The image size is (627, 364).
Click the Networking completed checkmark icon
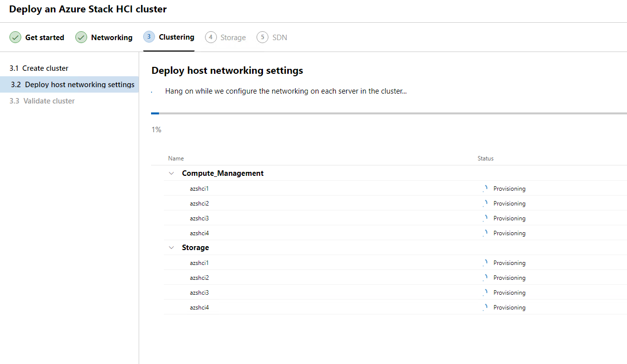(x=81, y=37)
